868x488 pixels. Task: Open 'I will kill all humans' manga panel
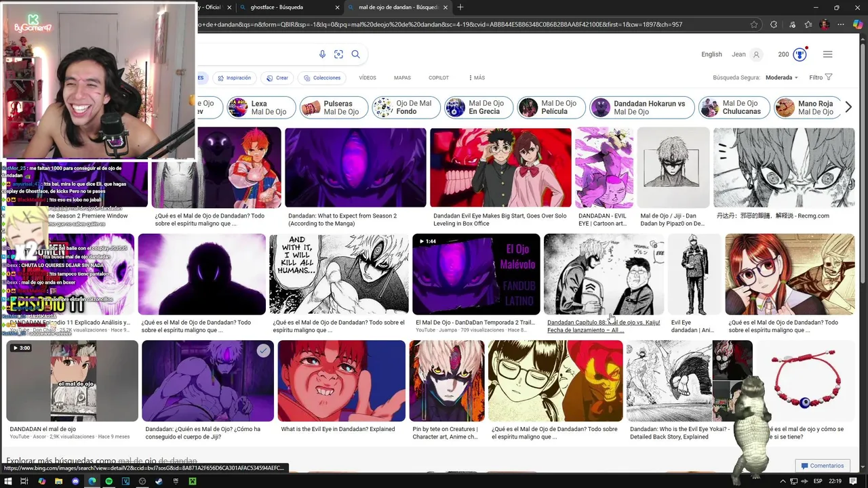tap(339, 274)
